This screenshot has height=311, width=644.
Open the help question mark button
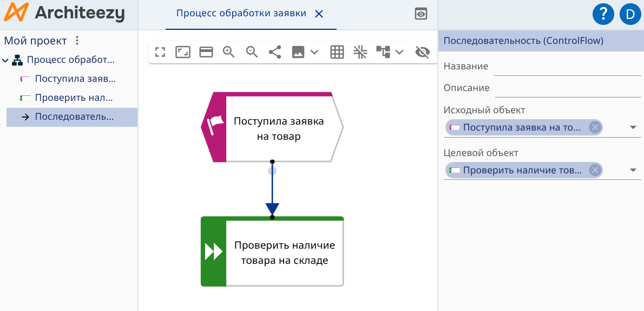point(603,15)
